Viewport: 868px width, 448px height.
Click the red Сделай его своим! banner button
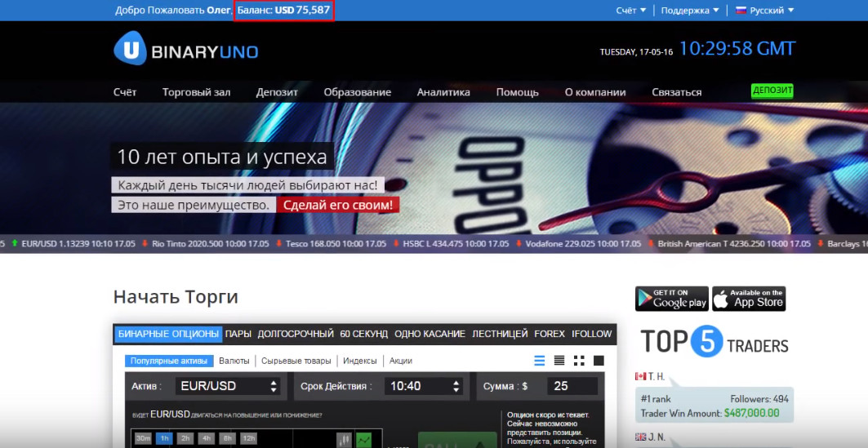coord(338,205)
